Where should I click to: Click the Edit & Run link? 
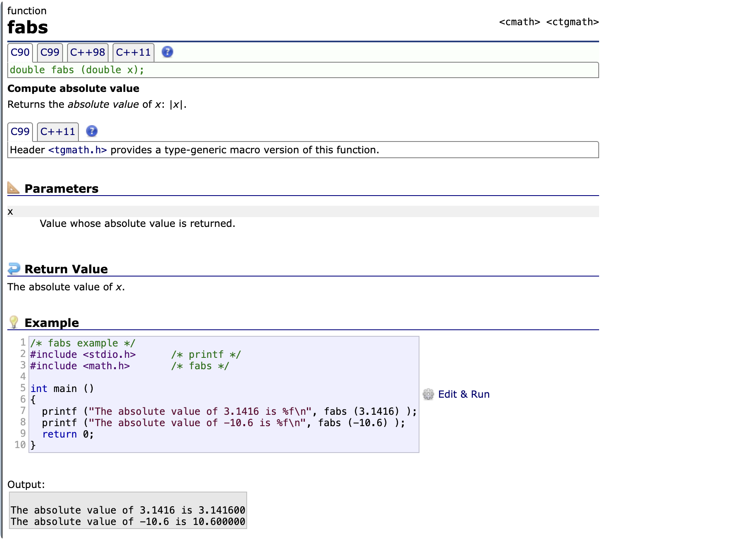(x=464, y=394)
